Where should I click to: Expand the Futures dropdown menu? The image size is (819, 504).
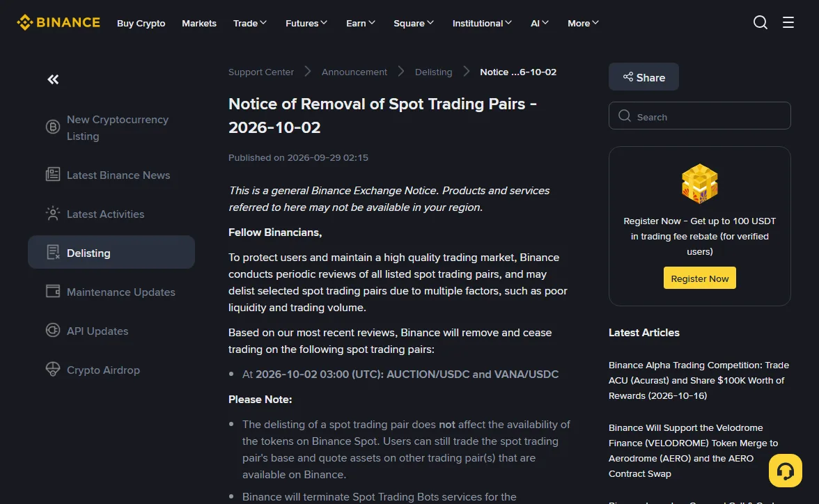[306, 23]
